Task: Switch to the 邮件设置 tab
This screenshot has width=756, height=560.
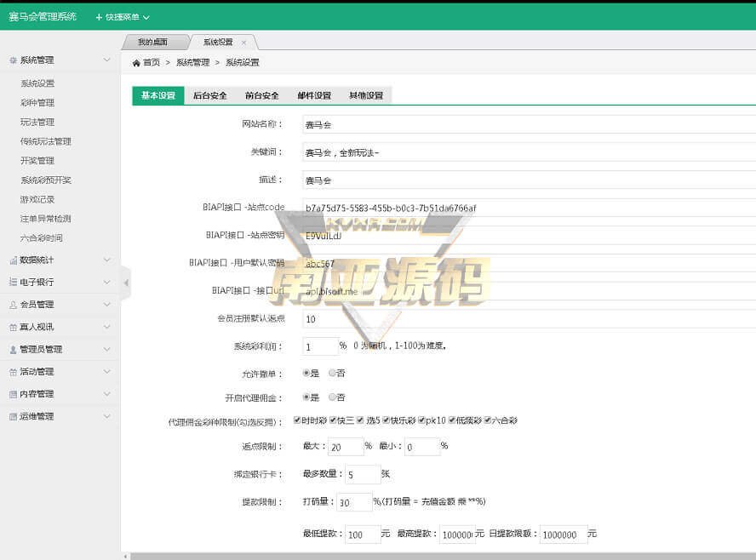Action: pyautogui.click(x=314, y=95)
